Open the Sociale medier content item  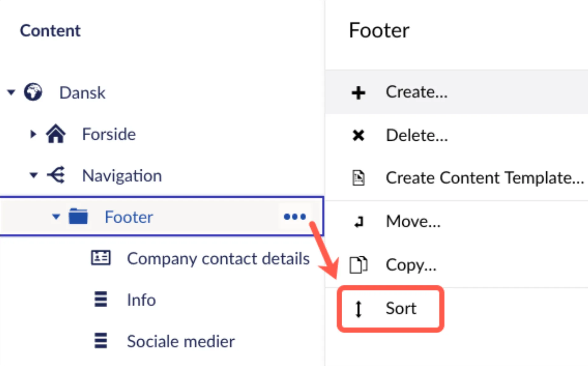point(181,342)
